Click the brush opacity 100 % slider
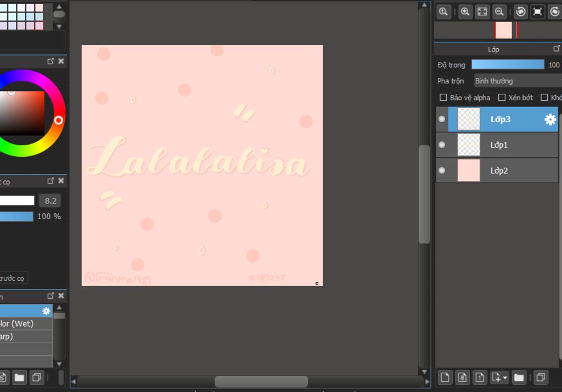The height and width of the screenshot is (392, 562). tap(16, 216)
